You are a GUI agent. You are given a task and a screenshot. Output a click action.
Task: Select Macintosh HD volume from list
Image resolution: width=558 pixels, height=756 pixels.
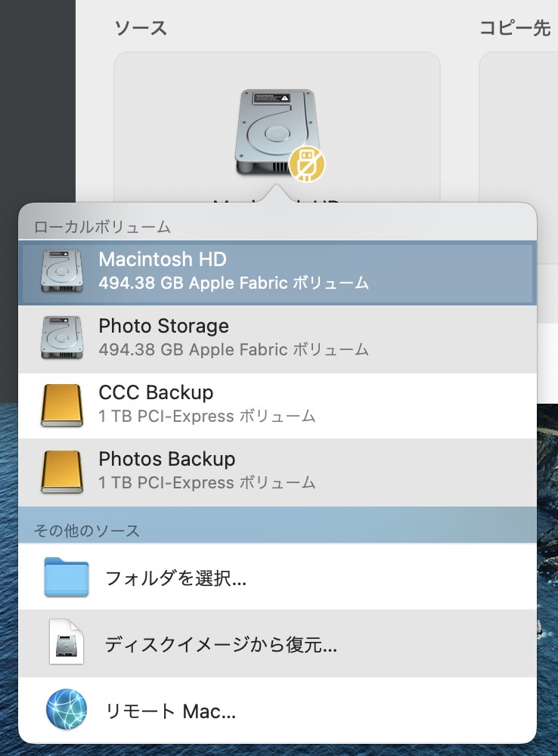pyautogui.click(x=277, y=272)
